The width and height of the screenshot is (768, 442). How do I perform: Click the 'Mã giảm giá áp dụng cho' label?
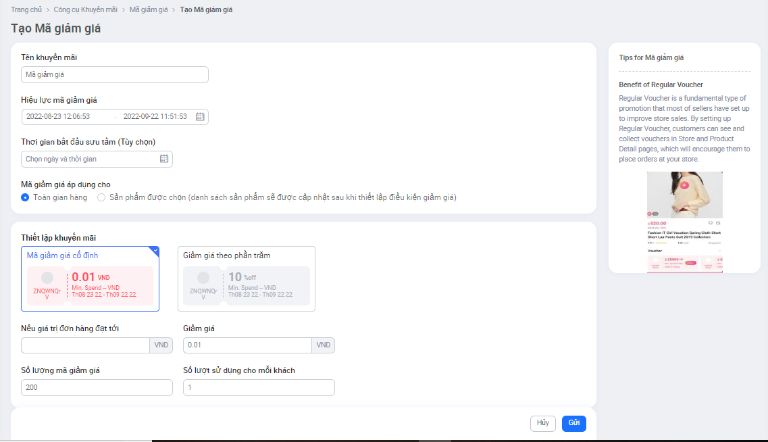point(66,184)
